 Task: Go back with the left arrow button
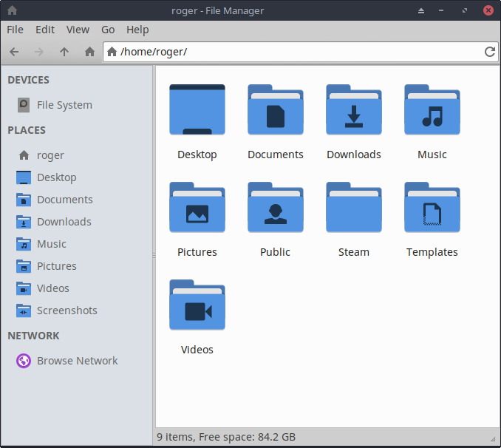pos(14,52)
